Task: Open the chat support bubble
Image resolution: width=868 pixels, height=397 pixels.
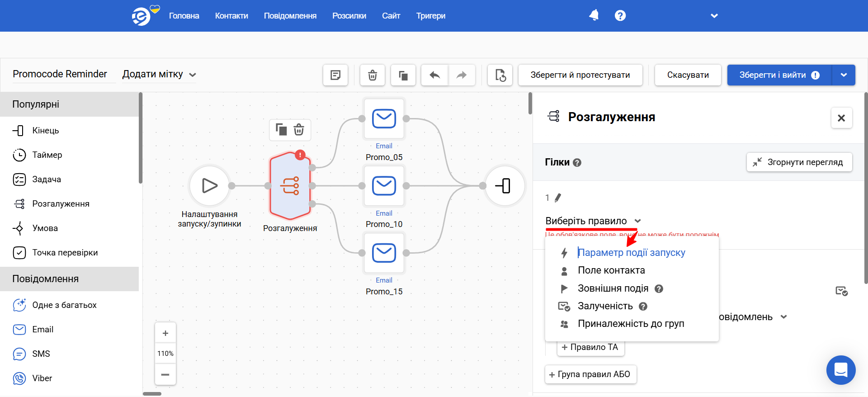Action: pyautogui.click(x=841, y=370)
